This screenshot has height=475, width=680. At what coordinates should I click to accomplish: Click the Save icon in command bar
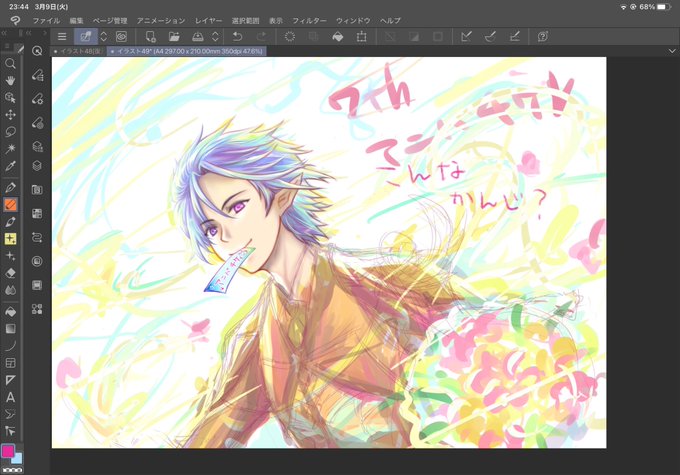(198, 36)
